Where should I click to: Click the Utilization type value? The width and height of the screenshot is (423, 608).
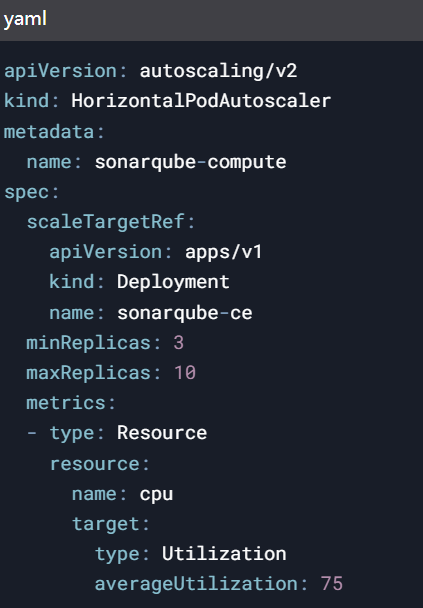[224, 554]
